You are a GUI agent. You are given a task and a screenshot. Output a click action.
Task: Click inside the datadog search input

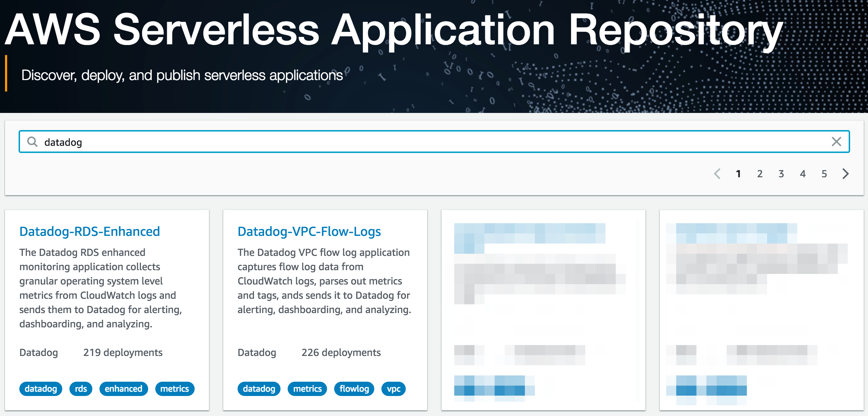215,142
